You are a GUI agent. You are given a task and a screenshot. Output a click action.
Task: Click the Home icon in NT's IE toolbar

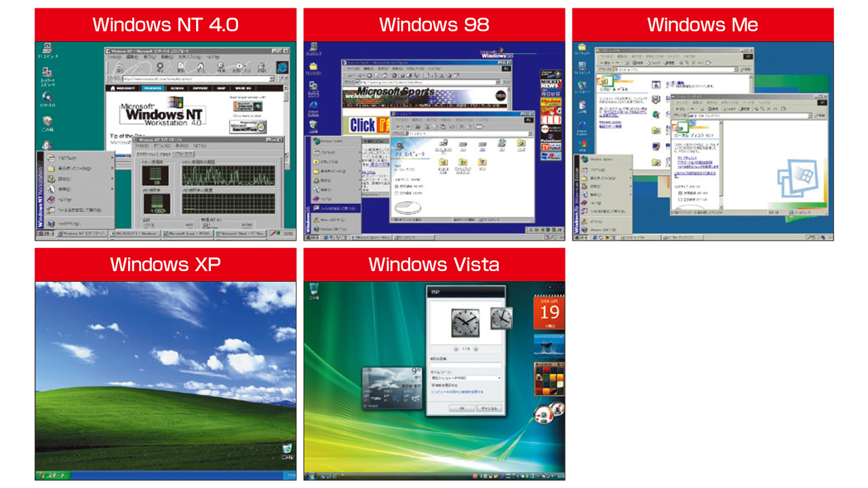(x=201, y=66)
